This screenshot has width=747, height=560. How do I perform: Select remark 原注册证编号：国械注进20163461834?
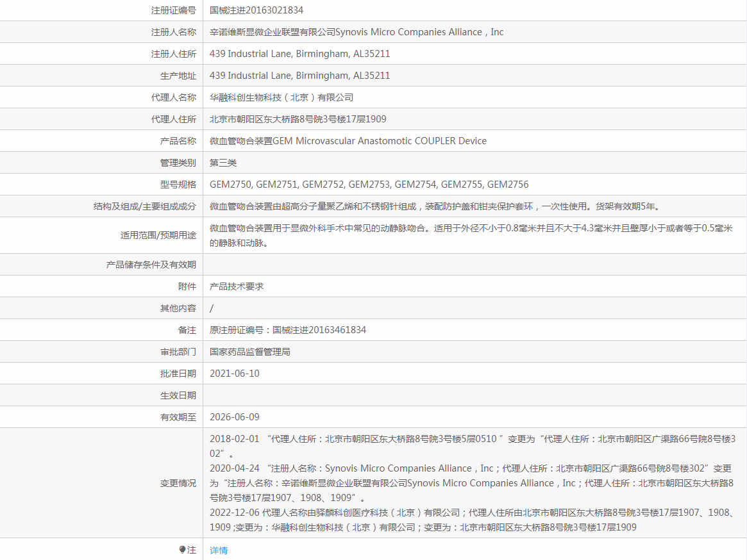[x=288, y=330]
